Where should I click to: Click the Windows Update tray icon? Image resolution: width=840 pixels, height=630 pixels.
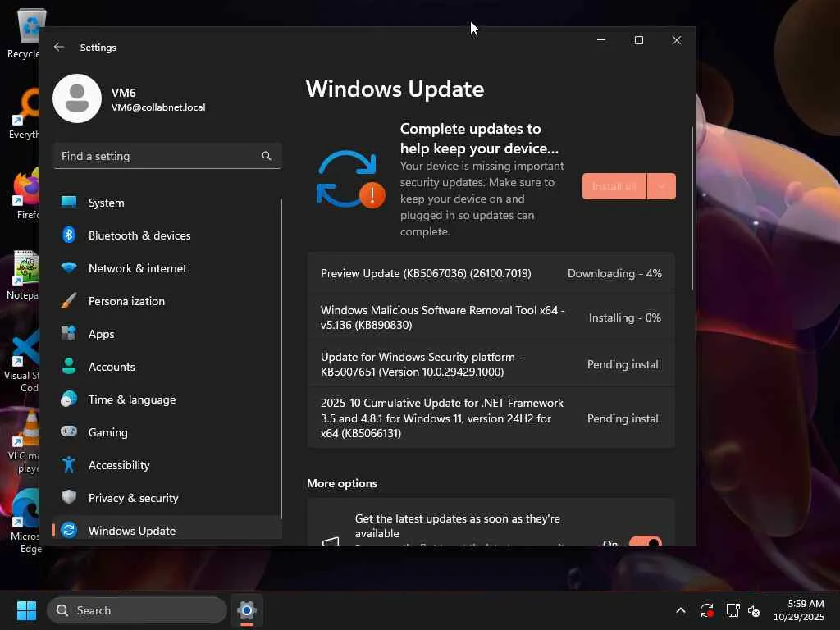706,610
